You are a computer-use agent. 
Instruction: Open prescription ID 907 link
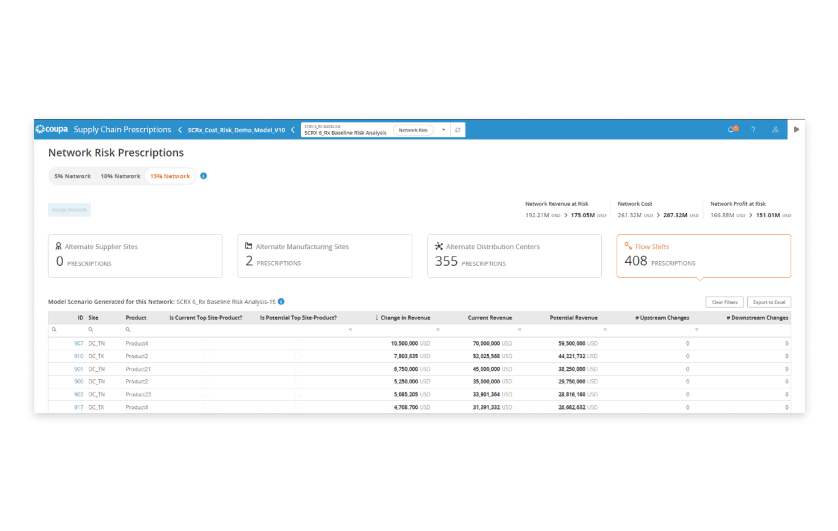click(79, 343)
